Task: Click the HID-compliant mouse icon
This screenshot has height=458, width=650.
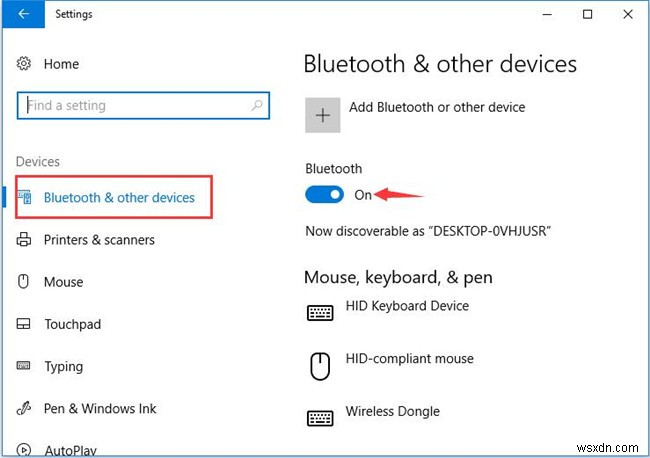Action: [320, 366]
